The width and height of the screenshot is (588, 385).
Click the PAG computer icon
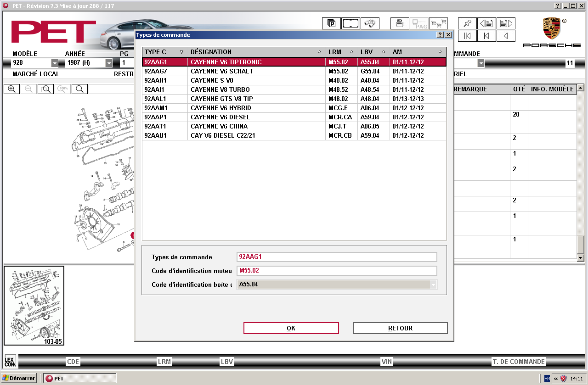coord(419,23)
